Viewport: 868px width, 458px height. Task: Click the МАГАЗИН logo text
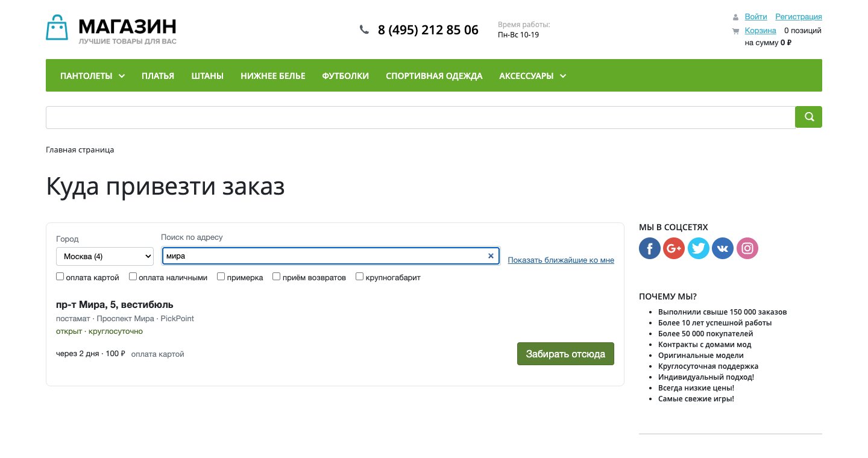(x=127, y=26)
